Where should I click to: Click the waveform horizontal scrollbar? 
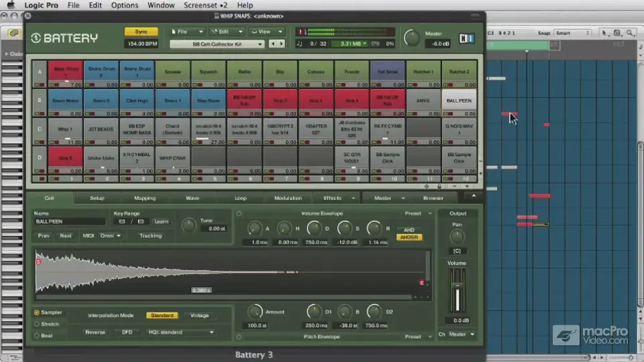(224, 297)
